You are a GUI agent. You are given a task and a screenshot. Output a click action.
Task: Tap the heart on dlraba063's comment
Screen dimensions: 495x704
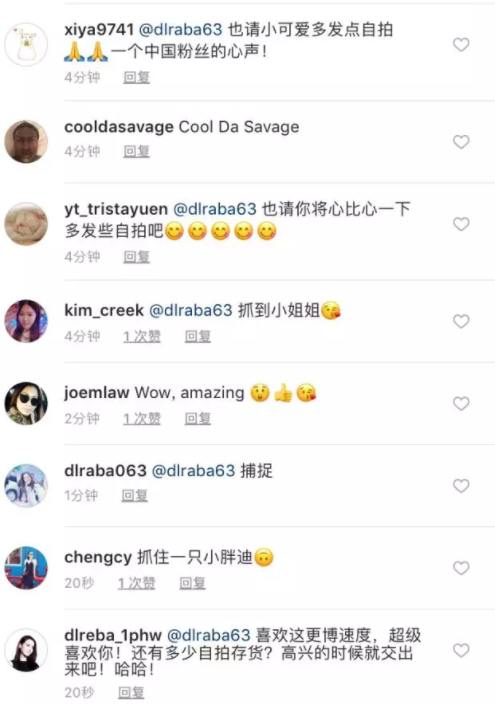[x=461, y=485]
